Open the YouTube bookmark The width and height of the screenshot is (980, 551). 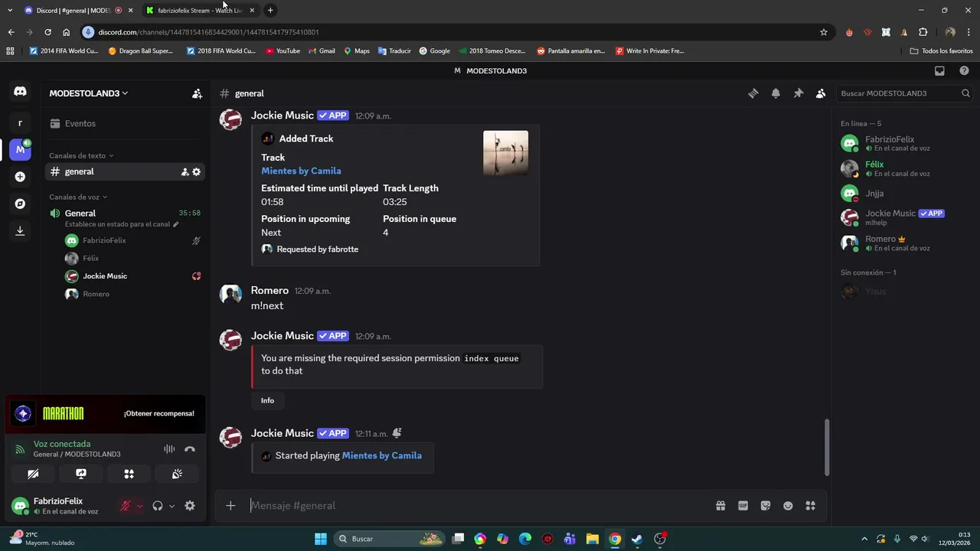(283, 51)
